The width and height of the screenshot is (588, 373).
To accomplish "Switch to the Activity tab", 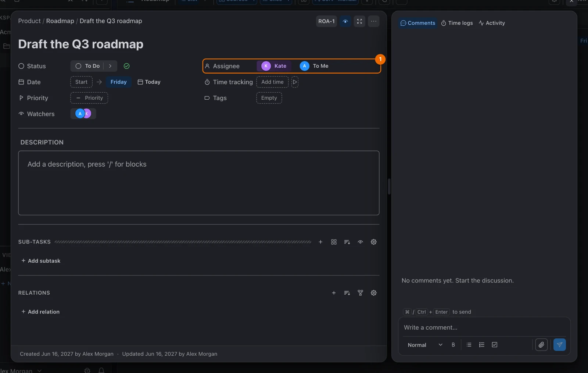I will (x=492, y=23).
